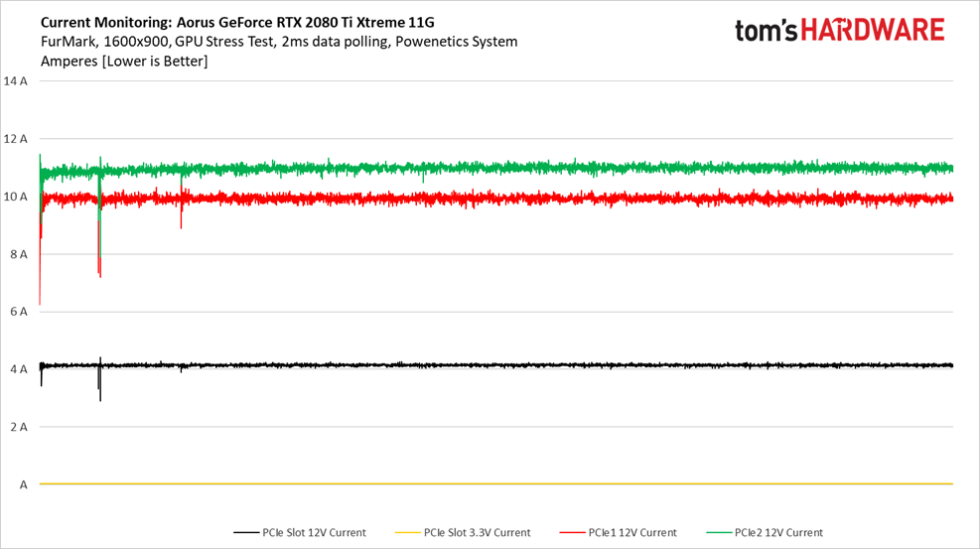
Task: Click the '8 A' axis label
Action: pos(19,254)
